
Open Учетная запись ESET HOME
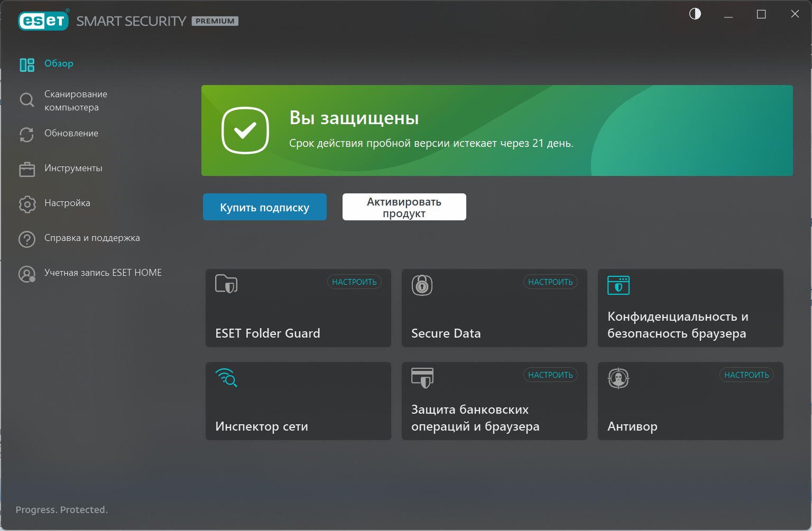click(103, 273)
